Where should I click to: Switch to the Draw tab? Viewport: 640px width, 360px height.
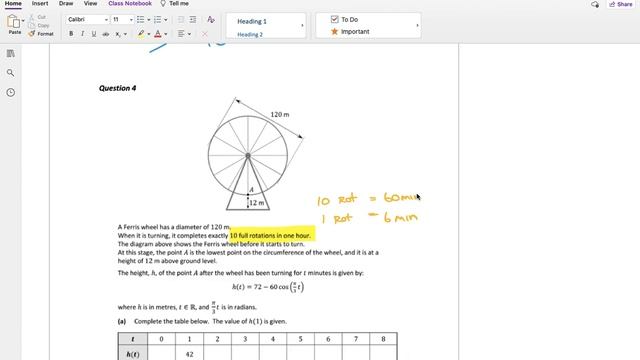click(66, 4)
